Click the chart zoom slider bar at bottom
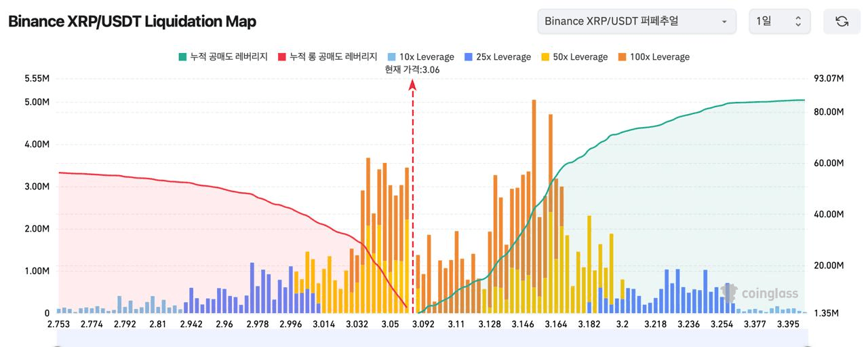 tap(432, 338)
